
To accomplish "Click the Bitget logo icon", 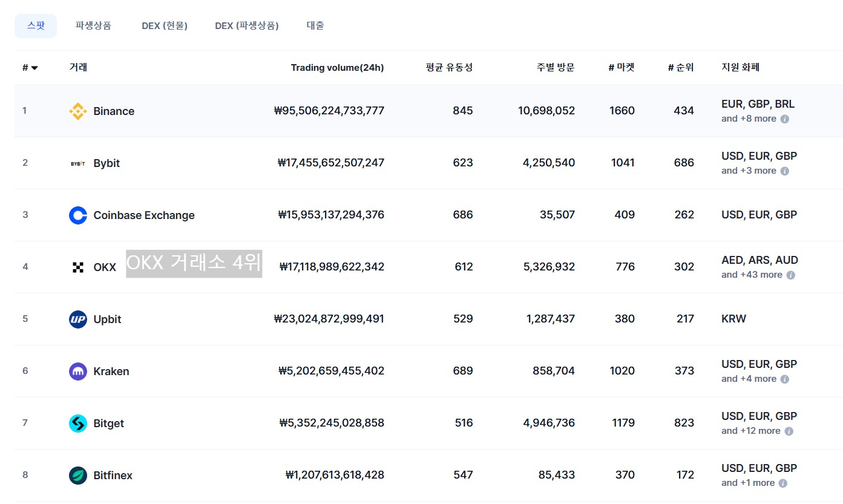I will (x=78, y=424).
